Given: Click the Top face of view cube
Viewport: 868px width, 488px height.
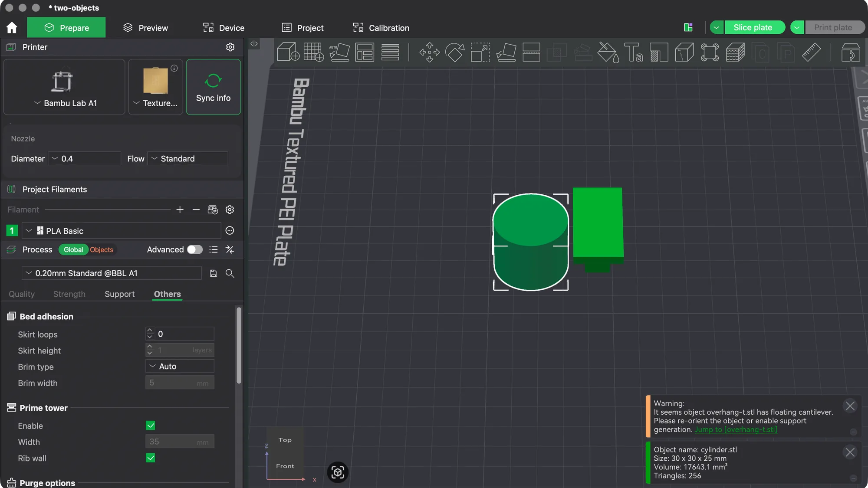Looking at the screenshot, I should [285, 440].
